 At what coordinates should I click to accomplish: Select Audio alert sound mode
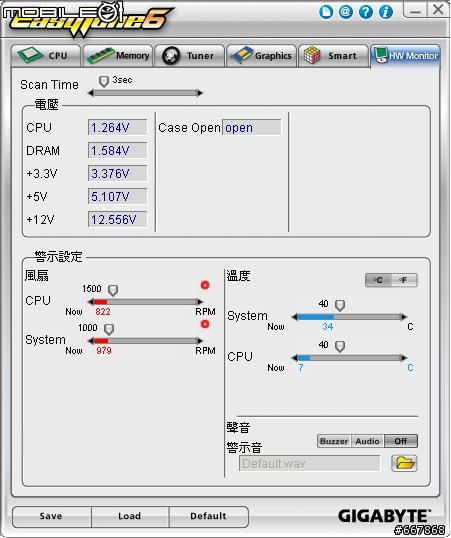pyautogui.click(x=367, y=441)
